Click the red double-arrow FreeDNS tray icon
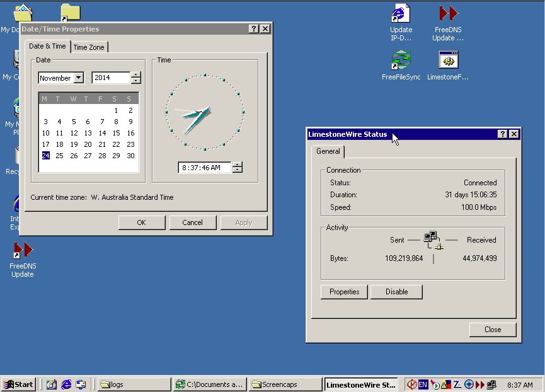 [x=480, y=384]
